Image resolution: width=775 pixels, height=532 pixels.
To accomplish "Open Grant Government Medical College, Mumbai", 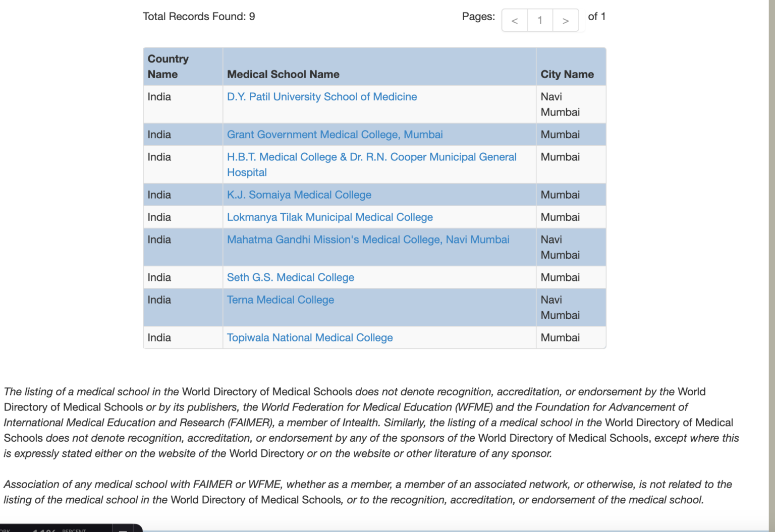I will click(335, 134).
